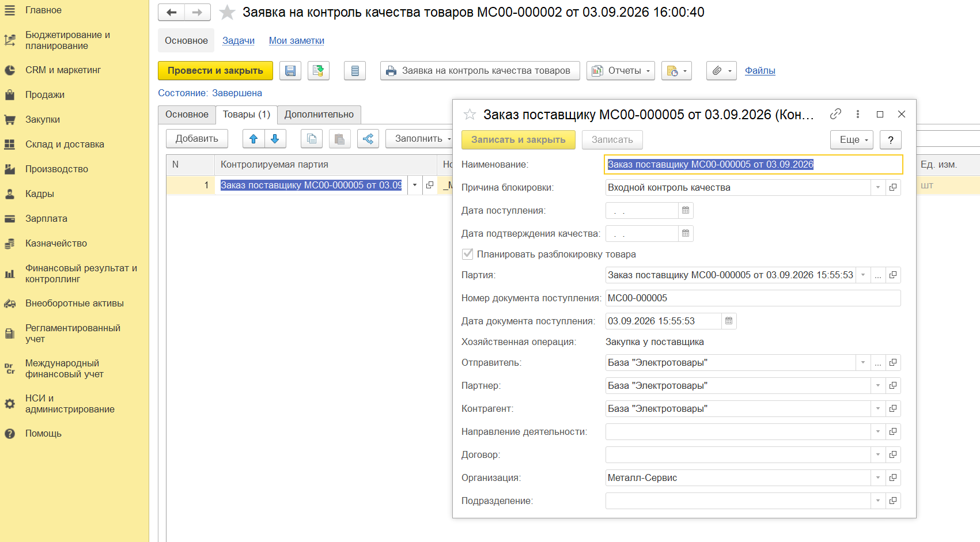
Task: Open the Файлы link
Action: pos(760,71)
